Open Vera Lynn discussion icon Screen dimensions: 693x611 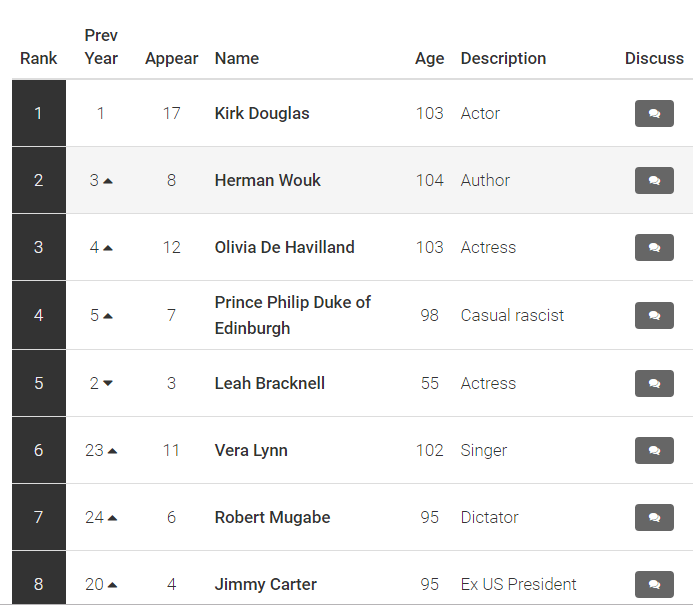coord(654,451)
